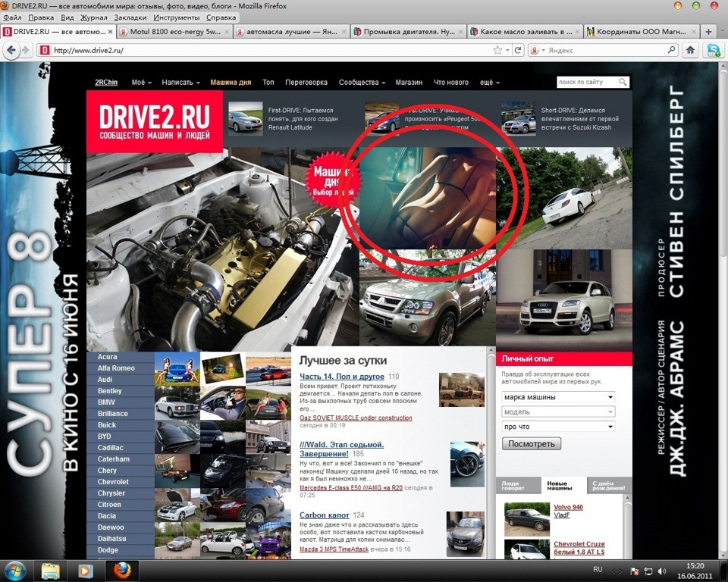Open the Renault Latitude First-DRIVE thumbnail

point(245,119)
